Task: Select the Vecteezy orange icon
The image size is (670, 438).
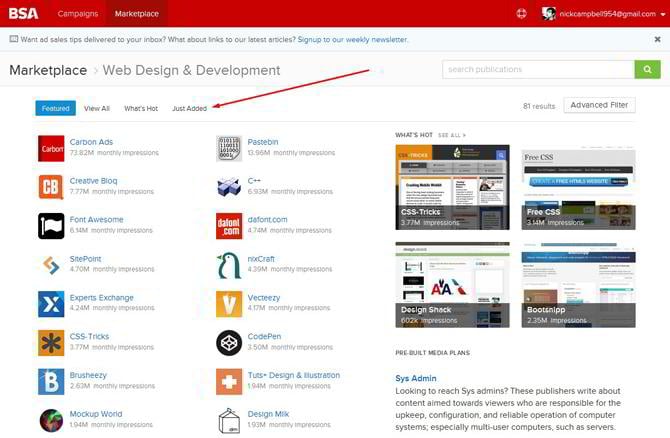Action: click(x=229, y=304)
